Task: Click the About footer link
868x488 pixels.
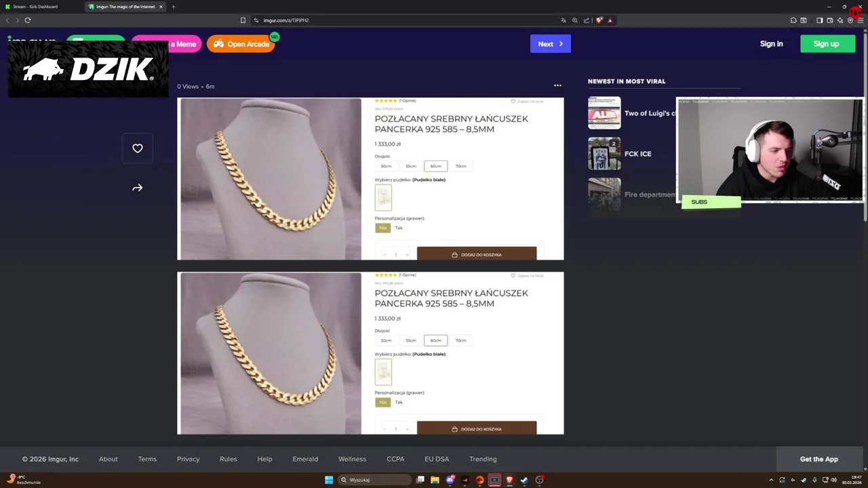Action: pyautogui.click(x=108, y=459)
